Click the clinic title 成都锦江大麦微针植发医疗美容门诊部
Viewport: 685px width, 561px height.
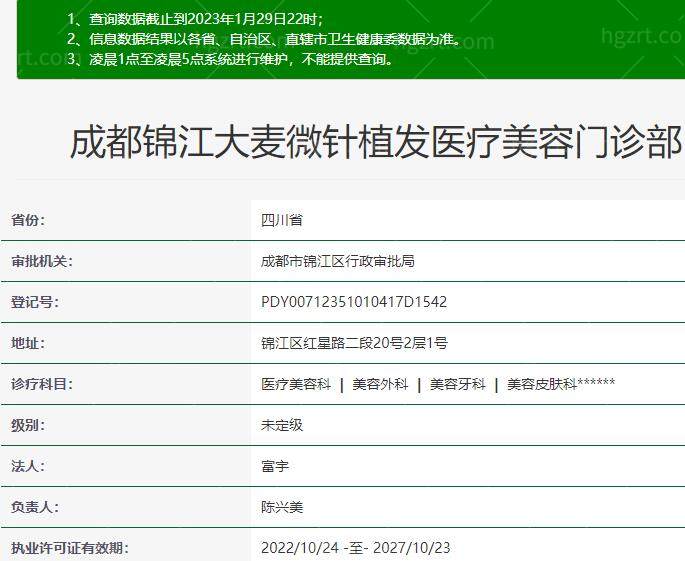point(375,143)
